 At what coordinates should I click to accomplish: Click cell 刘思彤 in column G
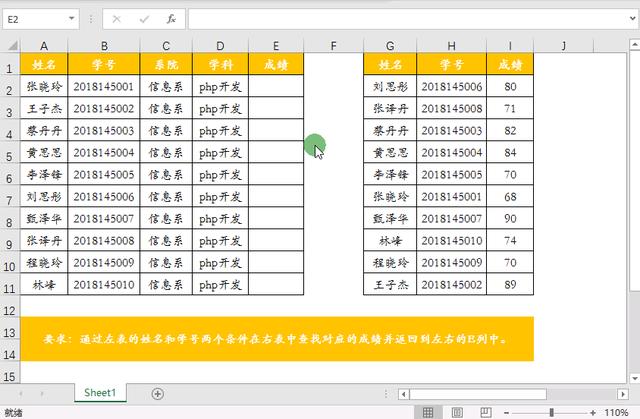(390, 86)
